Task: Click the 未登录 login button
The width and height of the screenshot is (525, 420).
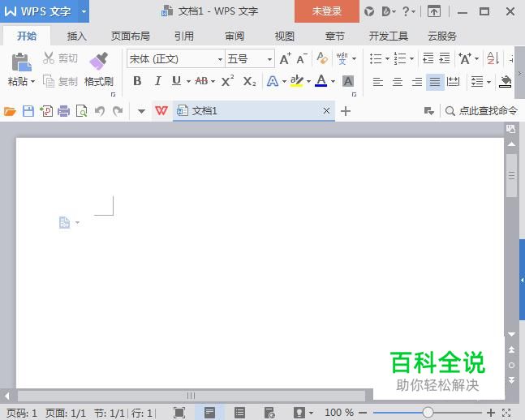Action: point(327,11)
